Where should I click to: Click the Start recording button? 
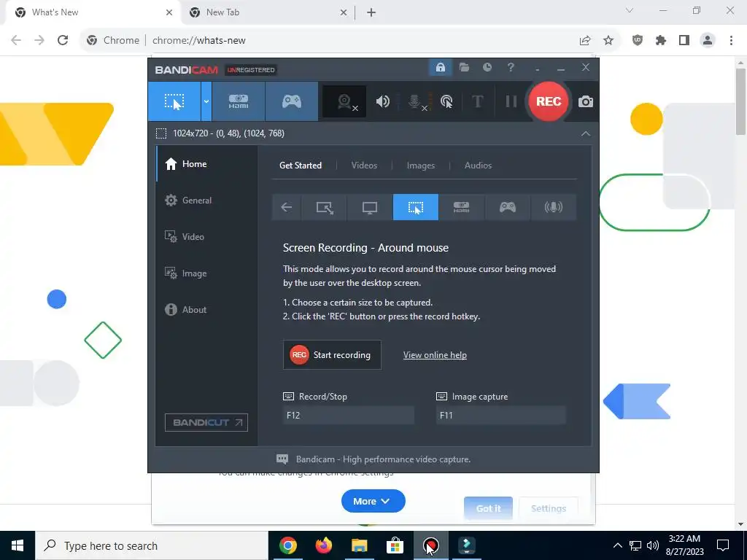332,355
